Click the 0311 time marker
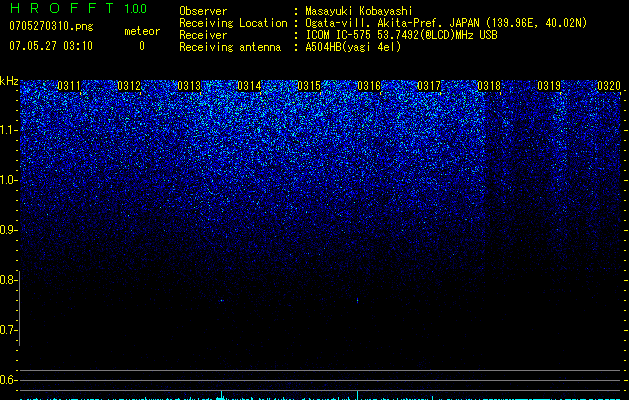The width and height of the screenshot is (629, 400). pos(69,86)
